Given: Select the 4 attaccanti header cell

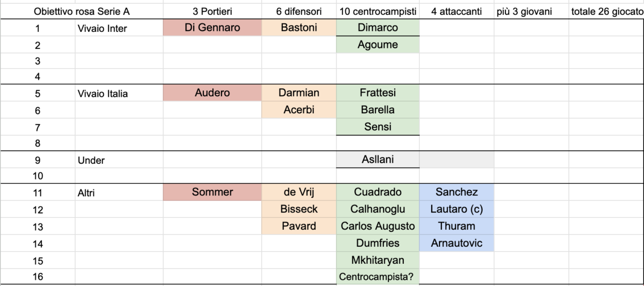Looking at the screenshot, I should click(456, 11).
